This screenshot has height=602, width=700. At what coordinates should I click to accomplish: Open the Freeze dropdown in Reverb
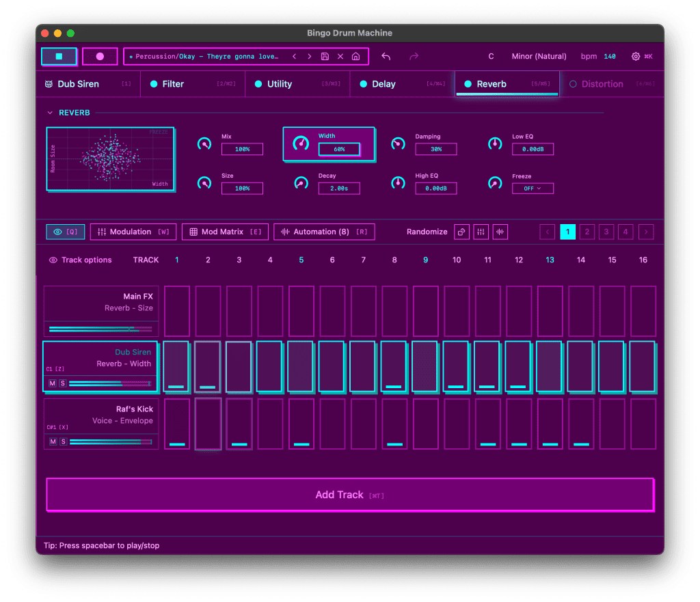[533, 188]
